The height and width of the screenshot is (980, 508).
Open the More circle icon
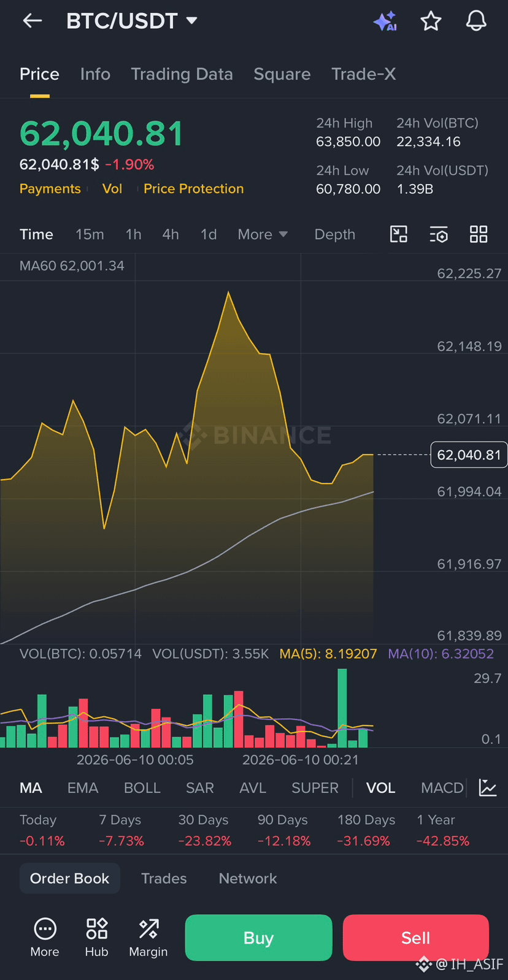(45, 938)
